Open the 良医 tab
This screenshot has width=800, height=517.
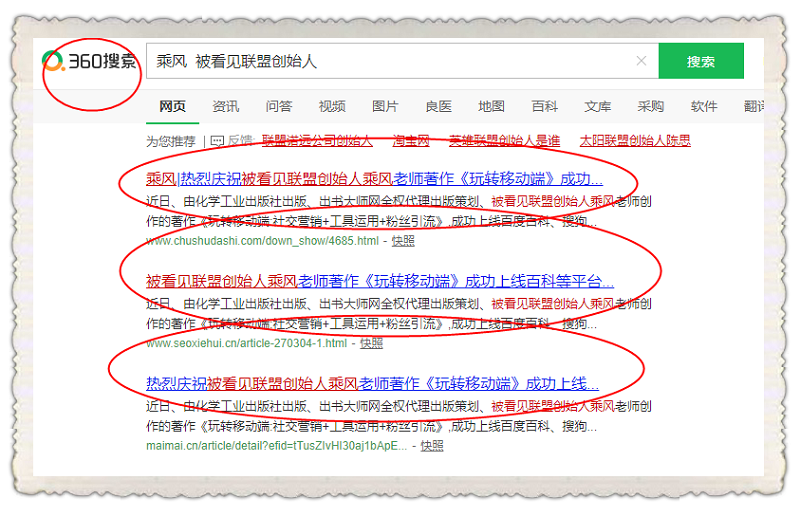[x=438, y=106]
